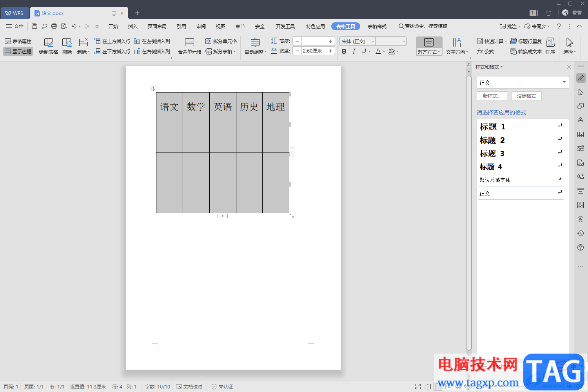Switch to the Insert (插入) tab
Image resolution: width=588 pixels, height=392 pixels.
pyautogui.click(x=133, y=26)
